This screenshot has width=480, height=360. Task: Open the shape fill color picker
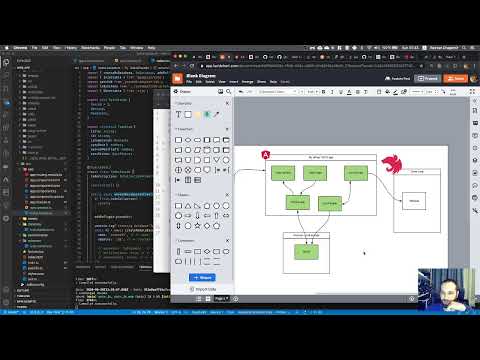387,92
